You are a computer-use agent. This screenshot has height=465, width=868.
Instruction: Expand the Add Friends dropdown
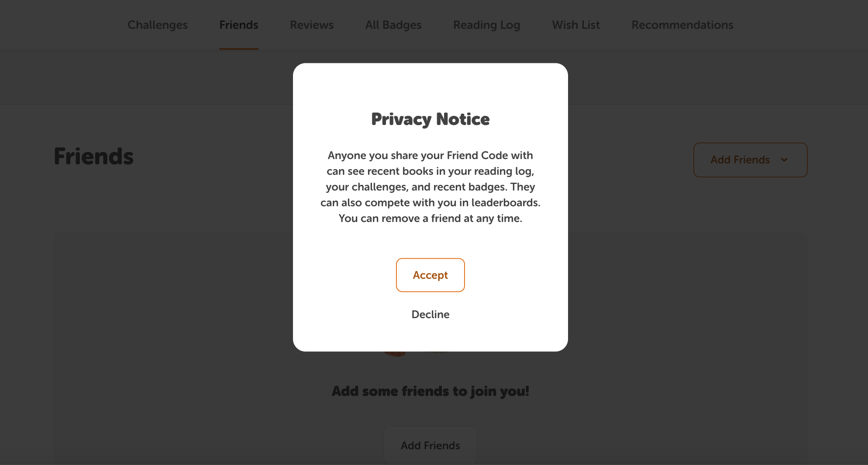[750, 160]
